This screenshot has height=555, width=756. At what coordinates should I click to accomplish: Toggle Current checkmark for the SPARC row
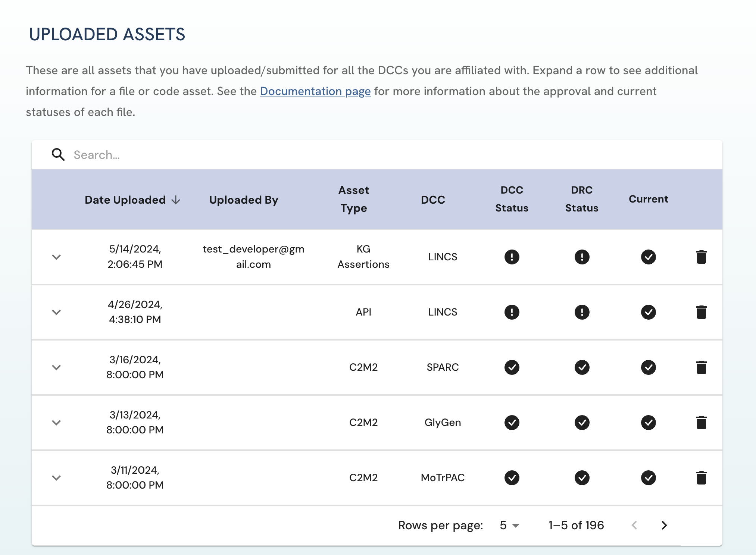648,367
